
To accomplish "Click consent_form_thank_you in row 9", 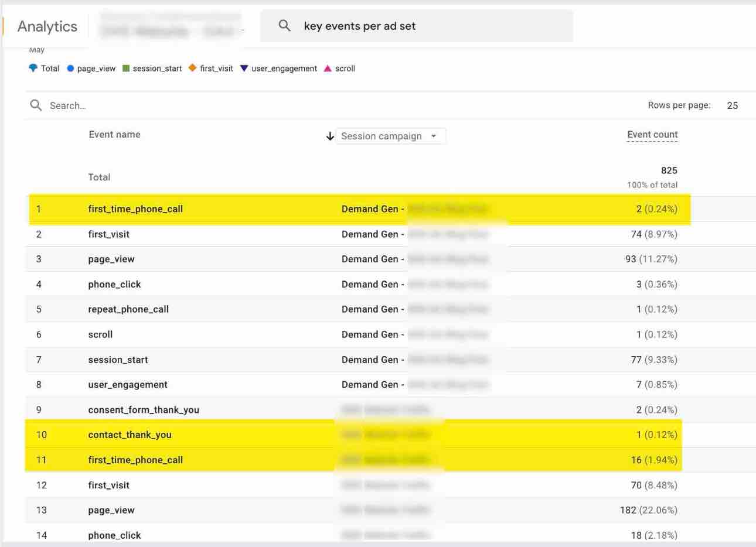I will [x=144, y=410].
